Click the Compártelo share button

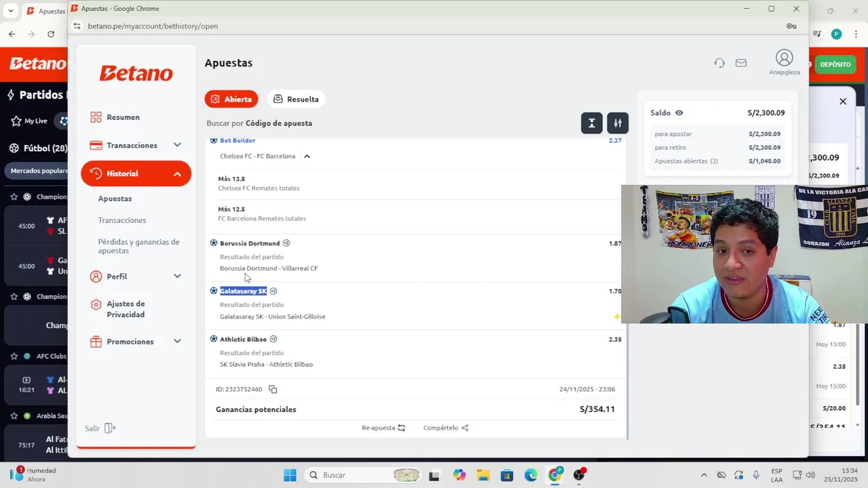pos(446,428)
